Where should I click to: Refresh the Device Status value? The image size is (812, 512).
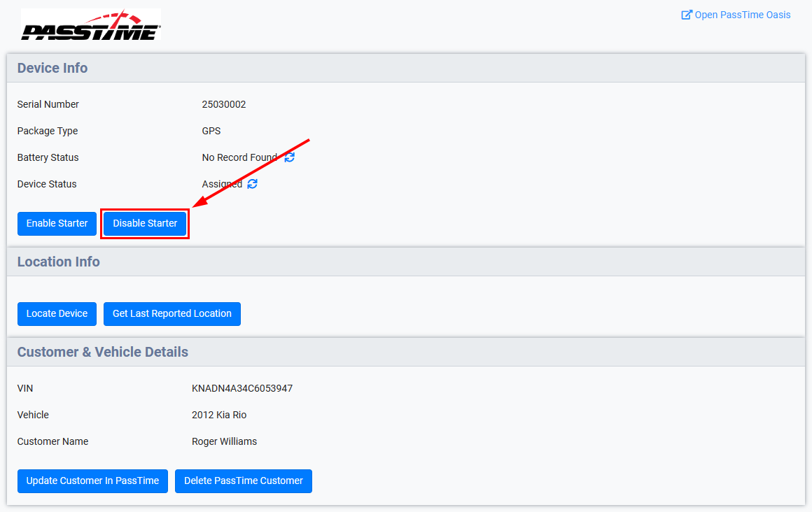[x=251, y=183]
